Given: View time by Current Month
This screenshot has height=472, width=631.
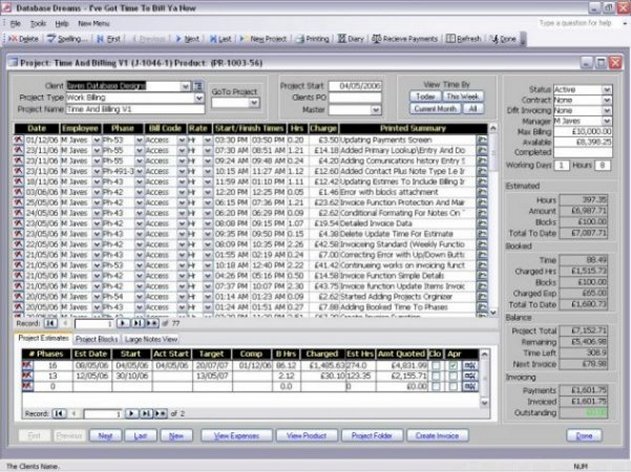Looking at the screenshot, I should coord(435,109).
